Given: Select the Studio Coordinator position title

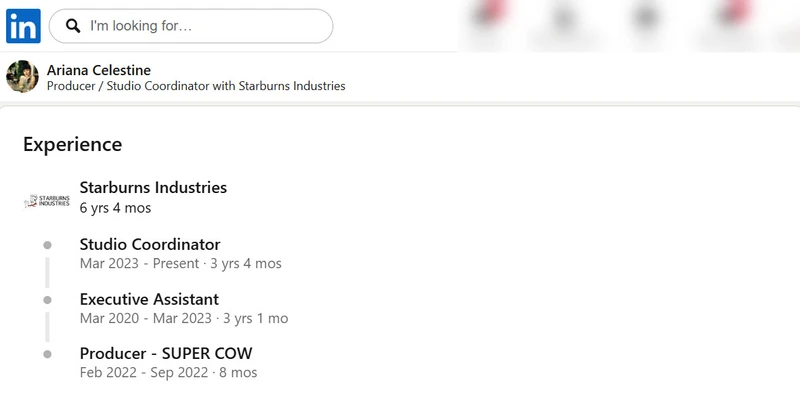Looking at the screenshot, I should pyautogui.click(x=150, y=244).
